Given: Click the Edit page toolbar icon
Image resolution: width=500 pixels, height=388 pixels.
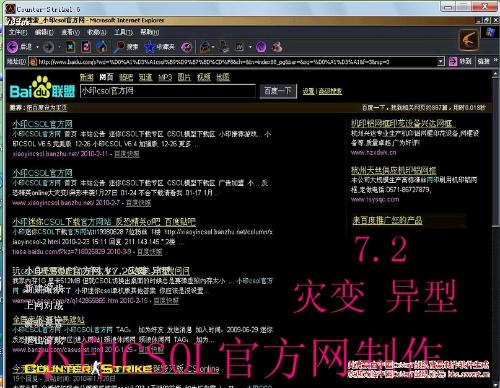Looking at the screenshot, I should pyautogui.click(x=240, y=47).
